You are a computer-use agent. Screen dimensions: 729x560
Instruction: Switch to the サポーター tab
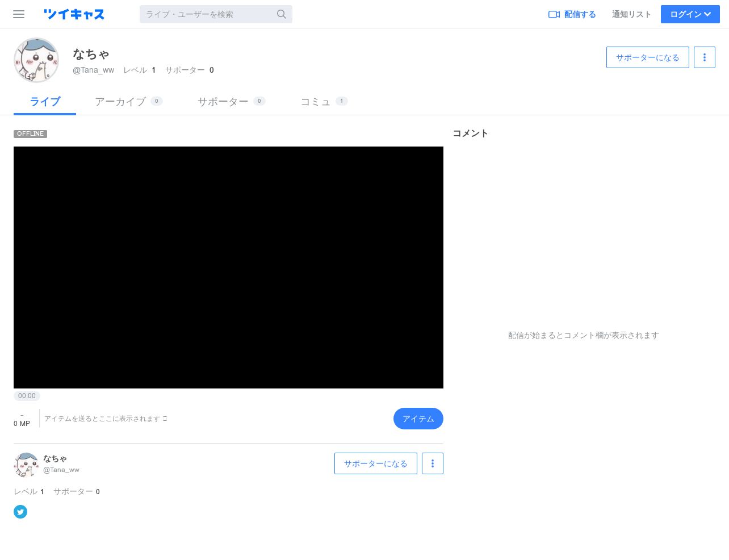[232, 102]
